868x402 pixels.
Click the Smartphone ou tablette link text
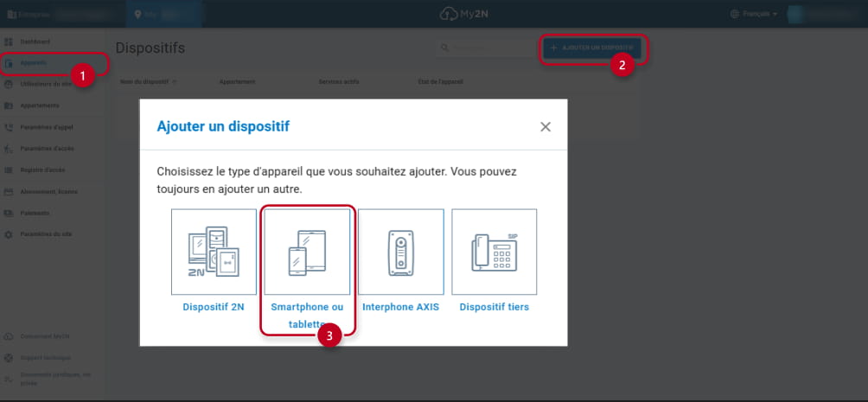[307, 315]
